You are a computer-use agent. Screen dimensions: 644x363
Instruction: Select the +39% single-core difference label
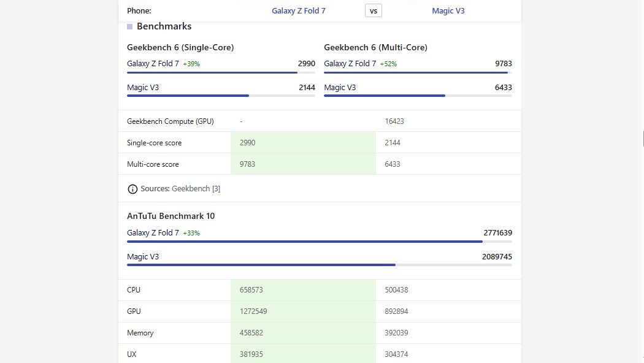[191, 64]
